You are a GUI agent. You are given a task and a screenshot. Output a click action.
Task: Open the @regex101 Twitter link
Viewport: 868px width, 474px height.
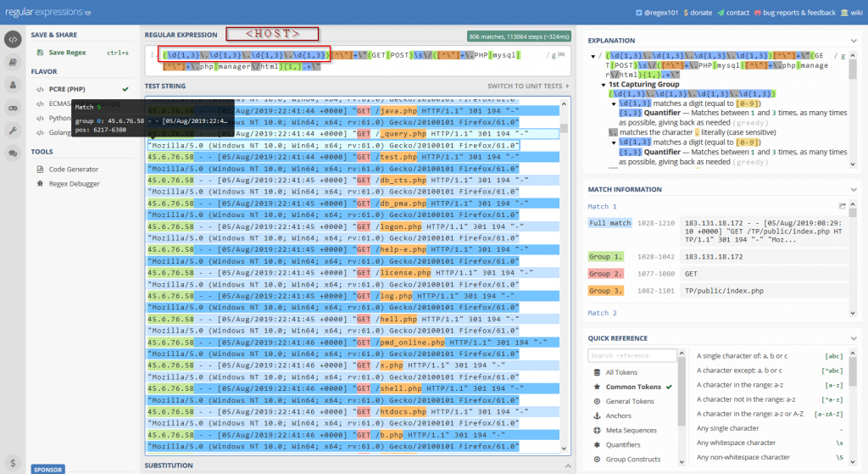point(657,12)
